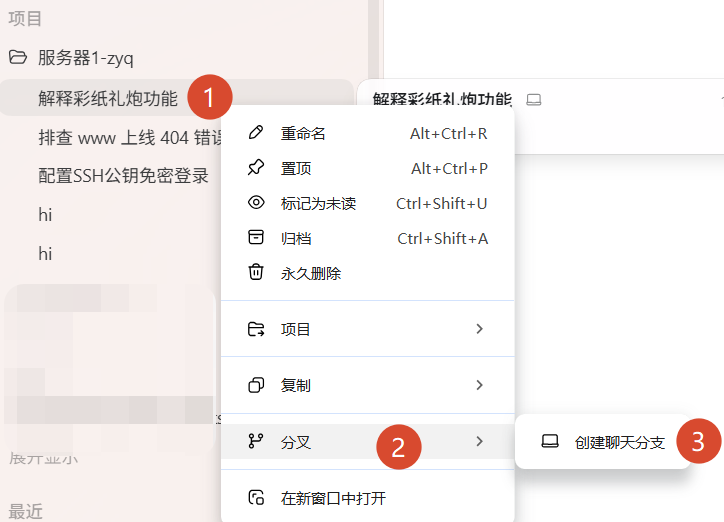
Task: Click the archive box icon for 归档
Action: (256, 237)
